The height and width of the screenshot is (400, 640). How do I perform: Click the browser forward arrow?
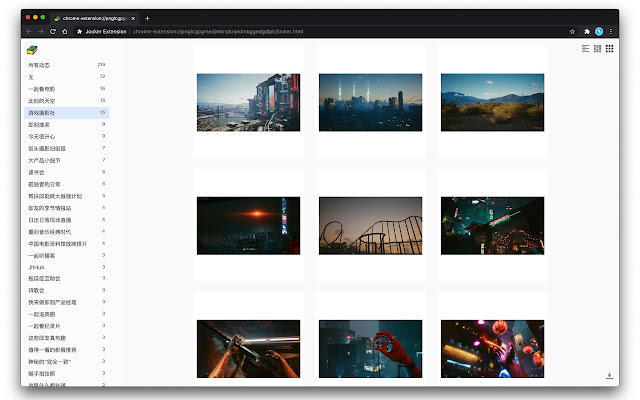pos(41,31)
